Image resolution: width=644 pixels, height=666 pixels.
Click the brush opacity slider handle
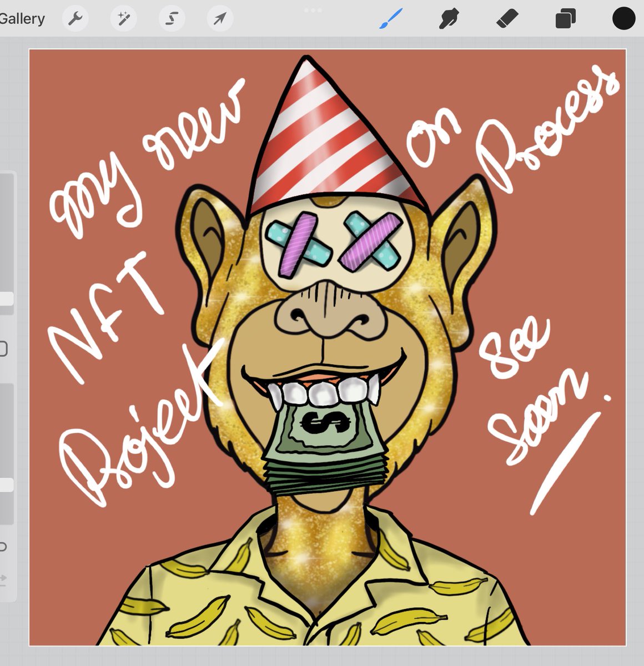[x=6, y=485]
